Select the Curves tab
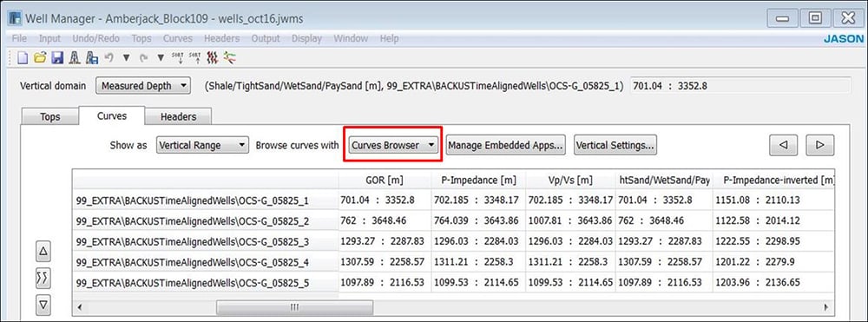868x322 pixels. click(112, 116)
